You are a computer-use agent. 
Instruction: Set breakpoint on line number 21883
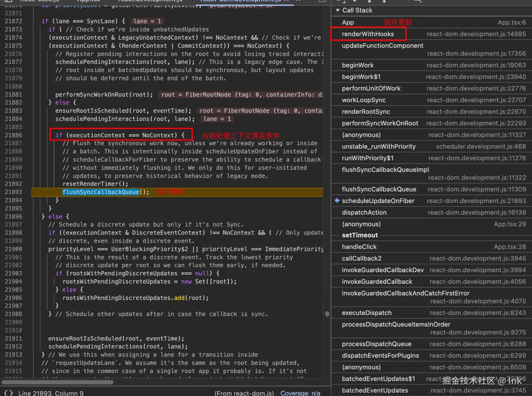point(13,111)
